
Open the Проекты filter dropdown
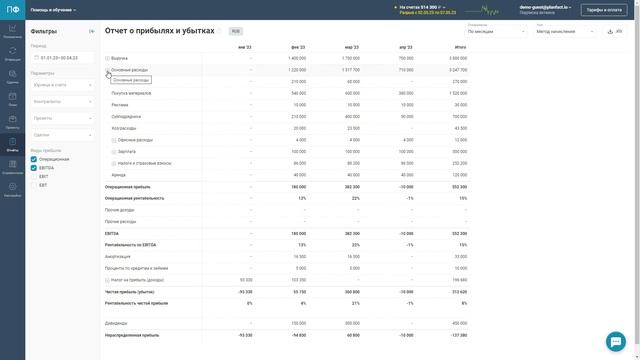pos(62,118)
